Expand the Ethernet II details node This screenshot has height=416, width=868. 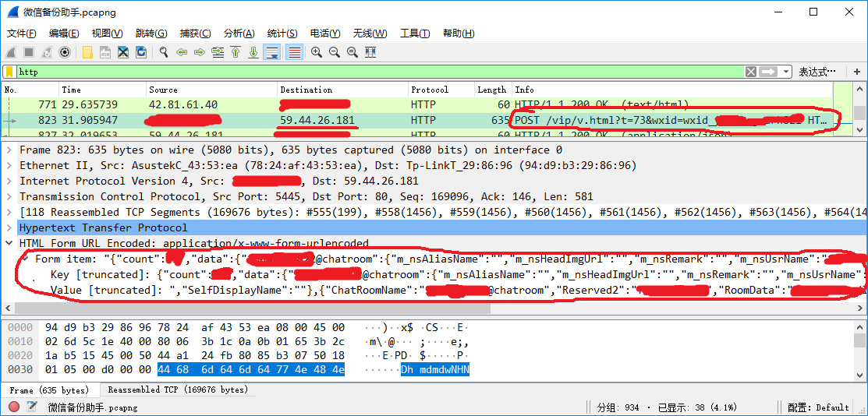click(9, 165)
